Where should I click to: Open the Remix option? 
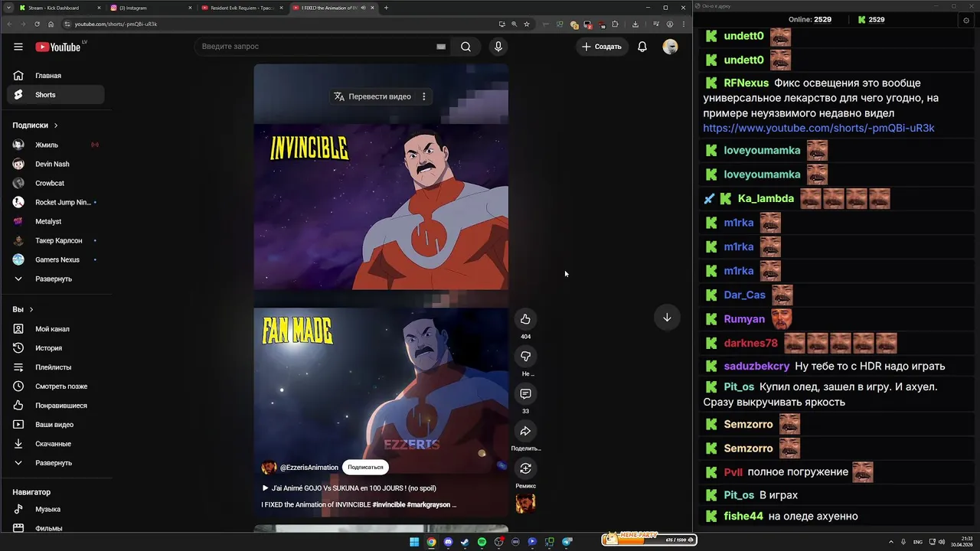525,468
